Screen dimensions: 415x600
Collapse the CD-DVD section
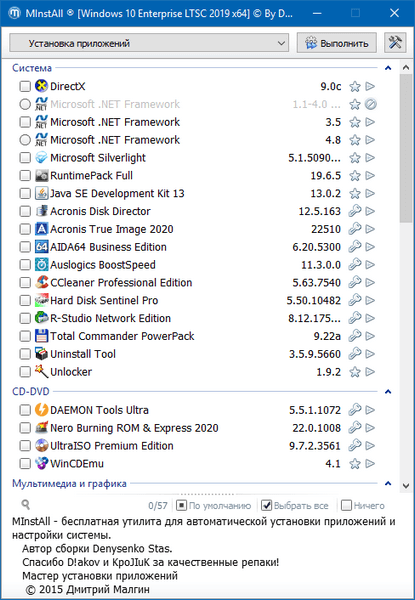pos(388,392)
